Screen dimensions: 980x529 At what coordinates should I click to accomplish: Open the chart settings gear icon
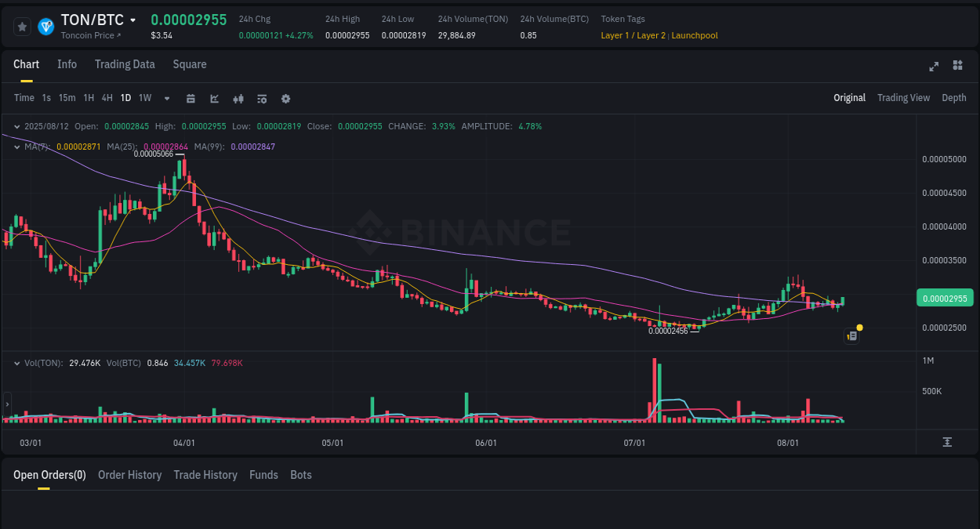[285, 98]
